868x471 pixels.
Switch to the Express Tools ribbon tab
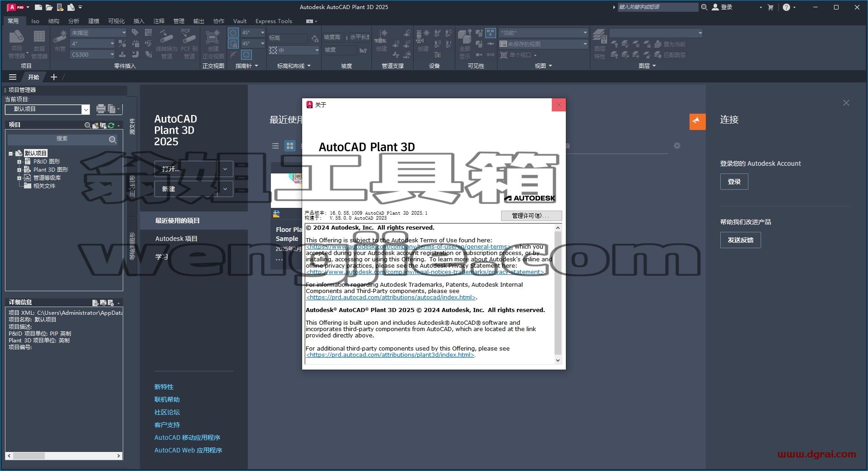point(274,21)
